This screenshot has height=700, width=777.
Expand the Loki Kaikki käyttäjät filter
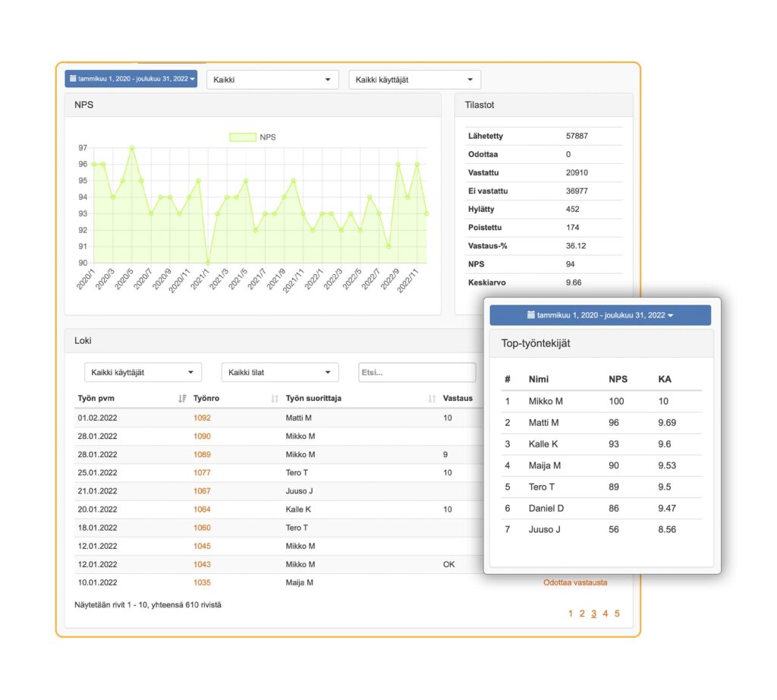click(x=143, y=372)
